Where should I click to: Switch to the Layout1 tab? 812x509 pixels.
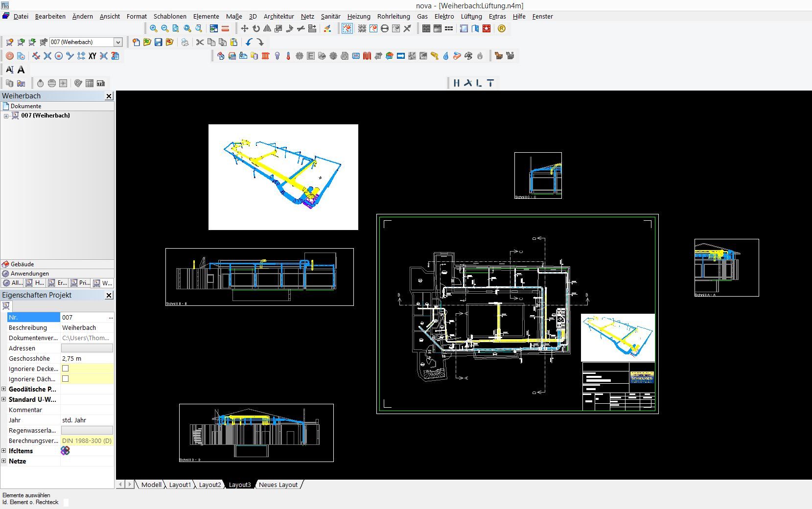click(x=180, y=485)
